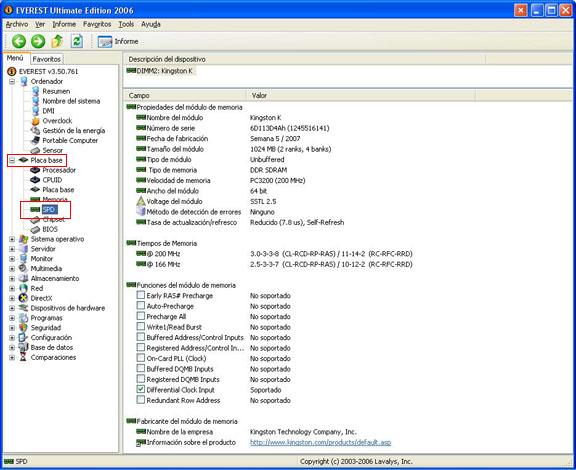Select the SPD tree entry
Viewport: 576px width, 470px height.
pos(49,209)
